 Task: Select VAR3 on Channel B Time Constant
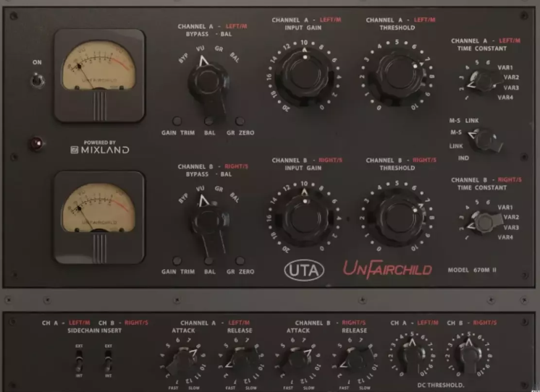click(511, 228)
